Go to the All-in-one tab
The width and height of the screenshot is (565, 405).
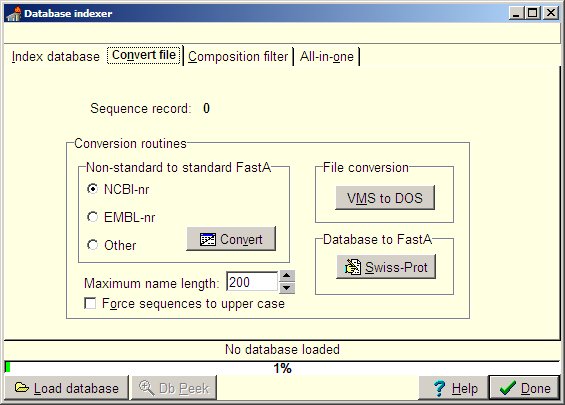tap(327, 57)
